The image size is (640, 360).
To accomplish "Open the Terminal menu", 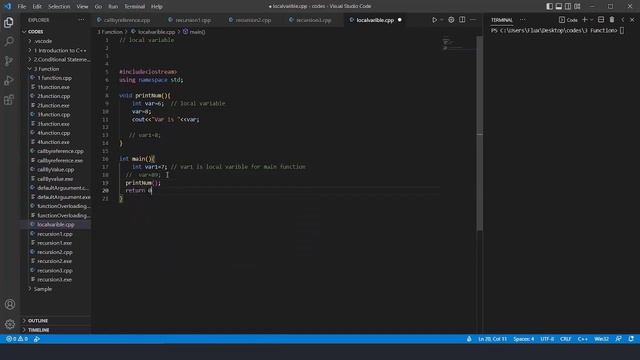I will (x=135, y=7).
